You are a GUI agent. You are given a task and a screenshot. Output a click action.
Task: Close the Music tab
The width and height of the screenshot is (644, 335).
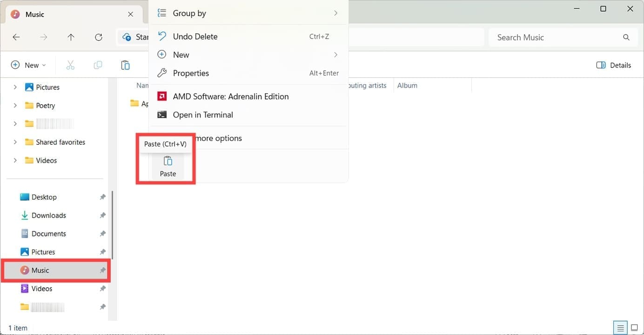[131, 14]
